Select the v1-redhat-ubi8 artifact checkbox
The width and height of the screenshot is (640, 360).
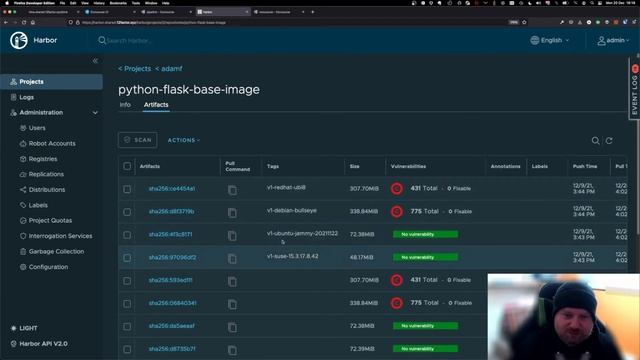coord(127,189)
